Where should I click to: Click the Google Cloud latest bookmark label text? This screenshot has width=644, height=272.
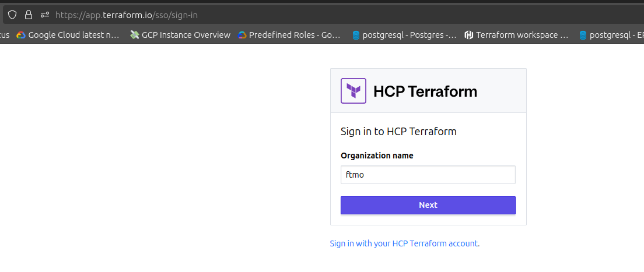[x=73, y=35]
